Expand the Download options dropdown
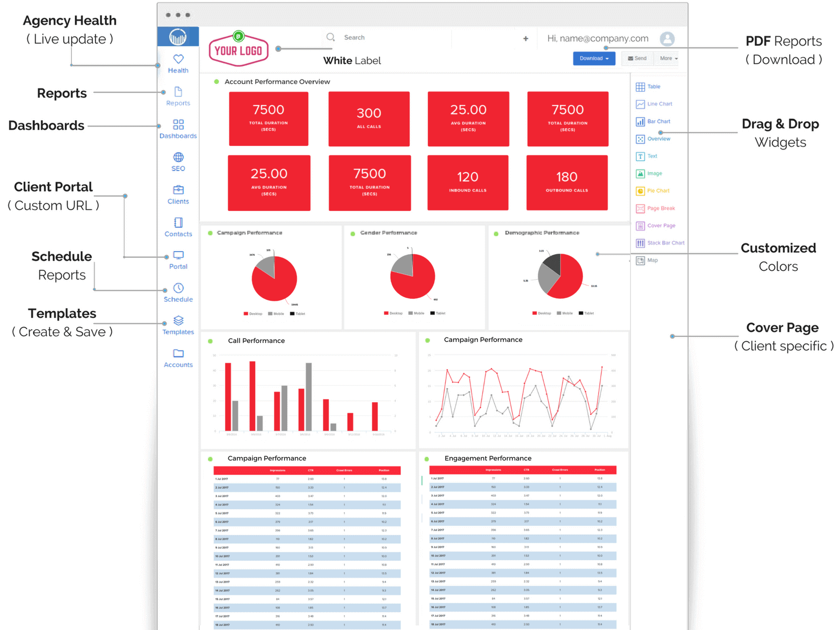This screenshot has width=840, height=630. pos(593,58)
